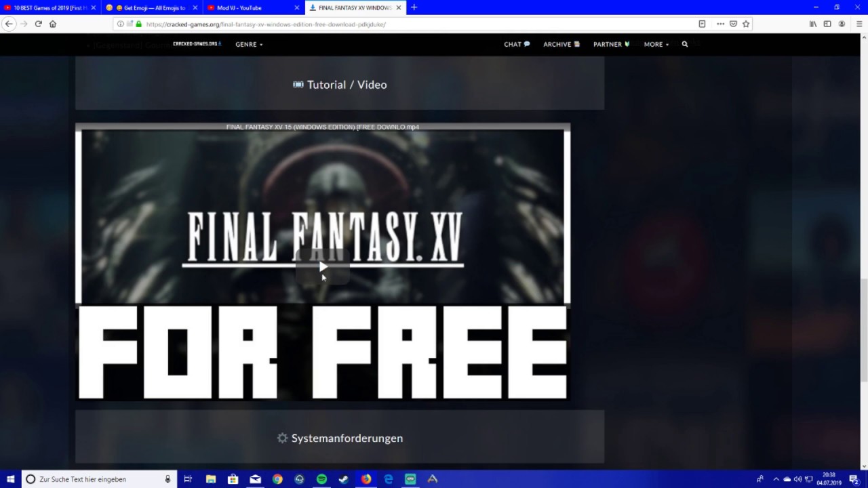Open Steam from the taskbar
The width and height of the screenshot is (868, 488).
tap(344, 479)
